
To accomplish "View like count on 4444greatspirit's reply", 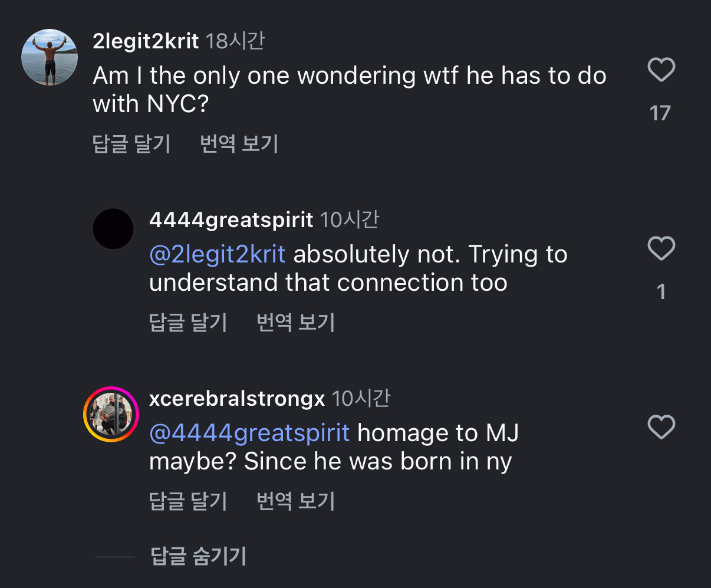I will pyautogui.click(x=661, y=291).
